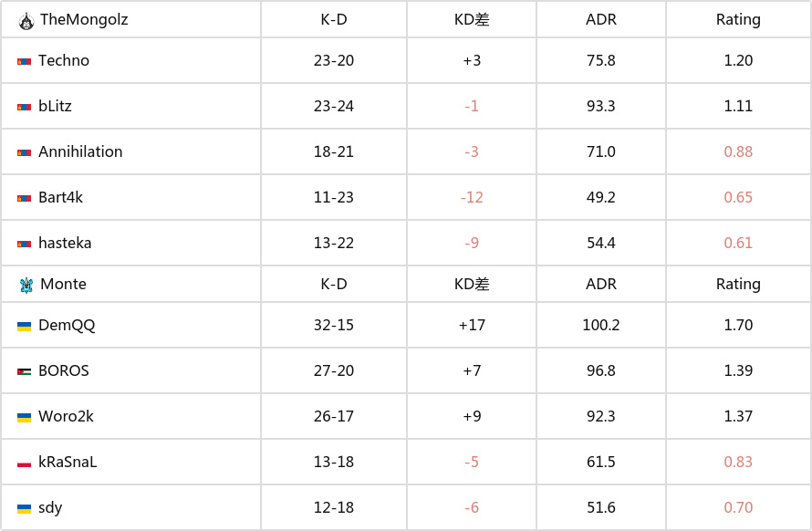Click the flag icon beside Bart4k
This screenshot has height=531, width=812.
[x=24, y=198]
